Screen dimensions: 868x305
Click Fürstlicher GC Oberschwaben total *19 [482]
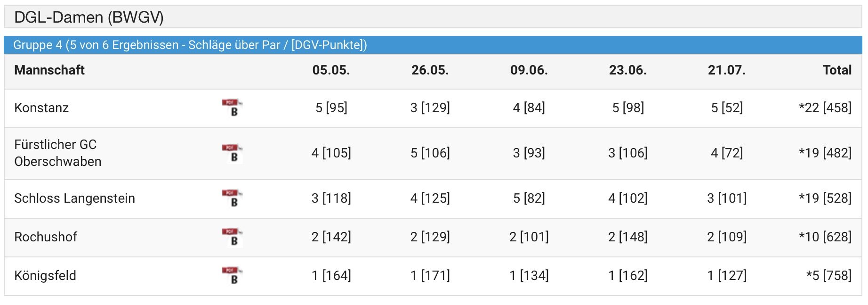coord(825,153)
